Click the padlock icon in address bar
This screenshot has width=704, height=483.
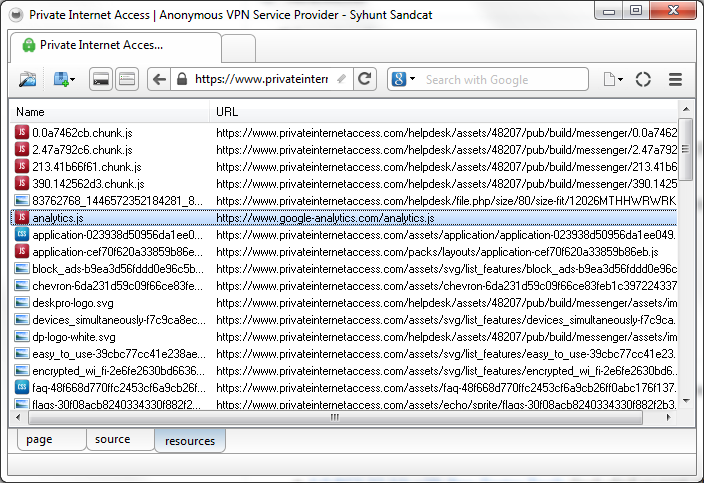pyautogui.click(x=182, y=79)
